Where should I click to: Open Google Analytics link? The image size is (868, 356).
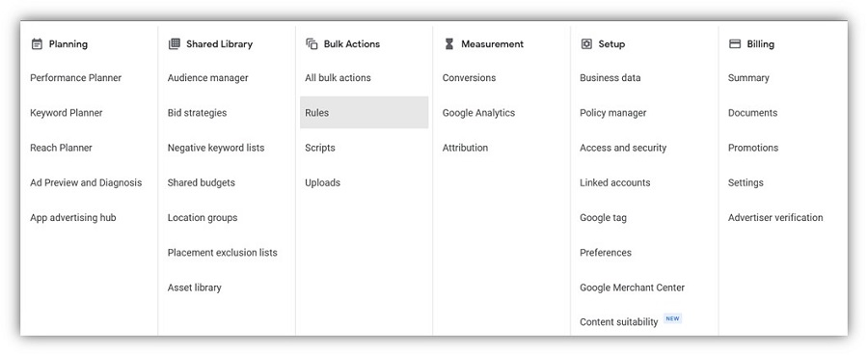pos(478,113)
